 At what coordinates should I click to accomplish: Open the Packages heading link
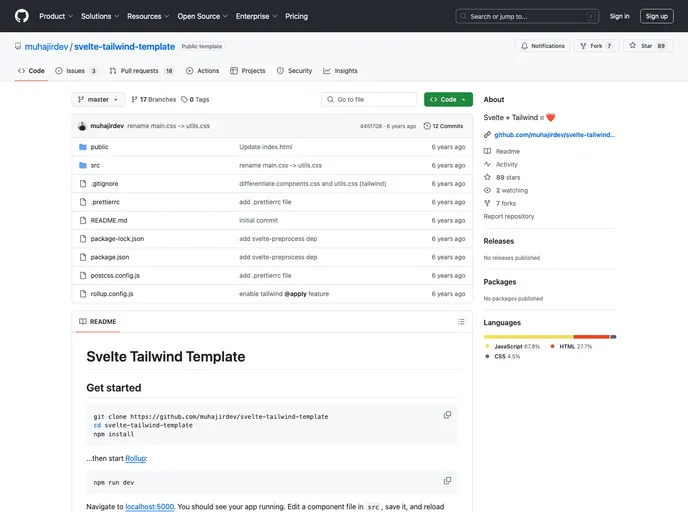tap(500, 282)
